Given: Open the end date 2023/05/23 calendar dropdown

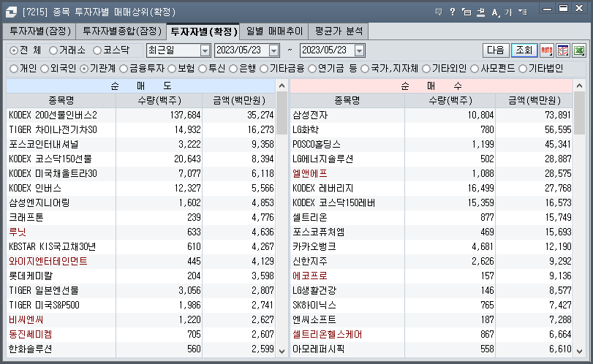Looking at the screenshot, I should click(x=359, y=50).
